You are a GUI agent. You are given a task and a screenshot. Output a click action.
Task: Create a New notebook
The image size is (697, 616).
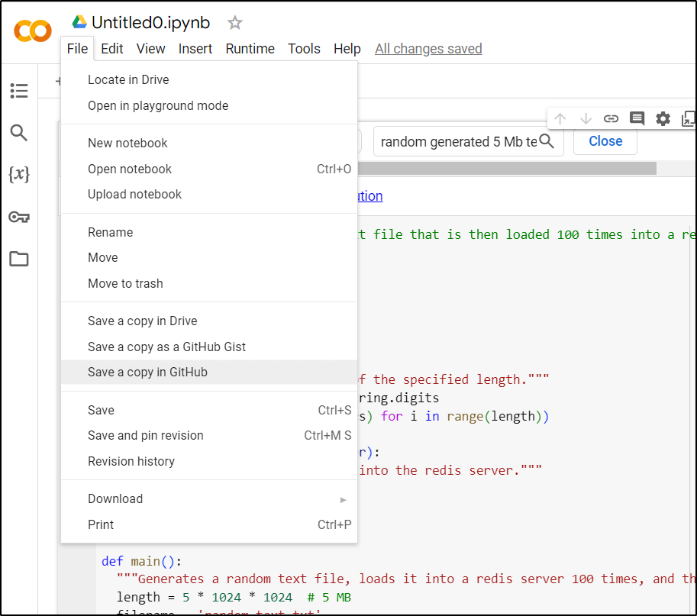209,143
